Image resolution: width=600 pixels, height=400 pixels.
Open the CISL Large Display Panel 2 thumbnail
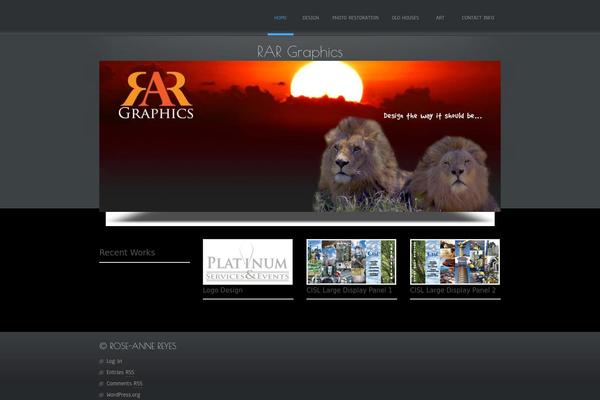click(455, 262)
